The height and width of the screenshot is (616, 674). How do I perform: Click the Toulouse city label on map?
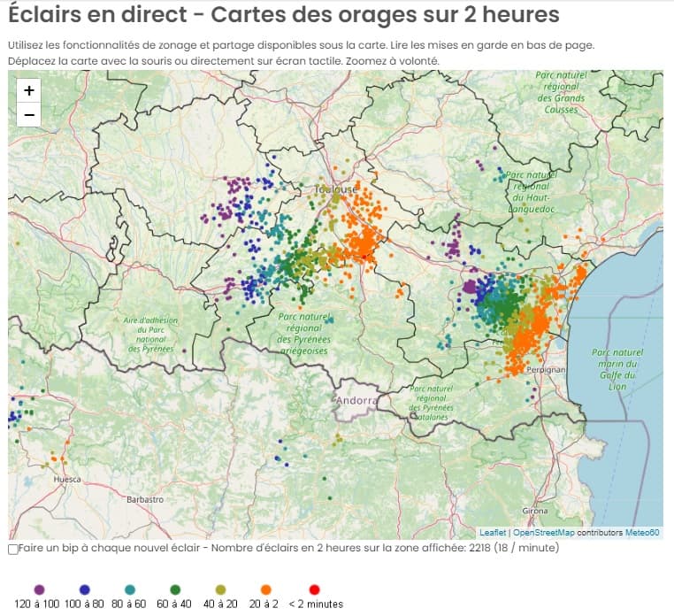point(337,189)
